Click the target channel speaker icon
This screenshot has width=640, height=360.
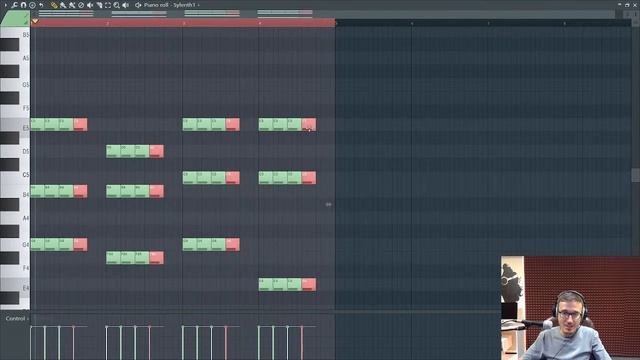(x=138, y=5)
